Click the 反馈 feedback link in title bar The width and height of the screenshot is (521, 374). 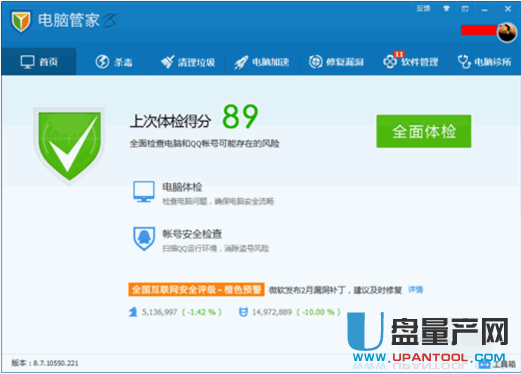423,9
